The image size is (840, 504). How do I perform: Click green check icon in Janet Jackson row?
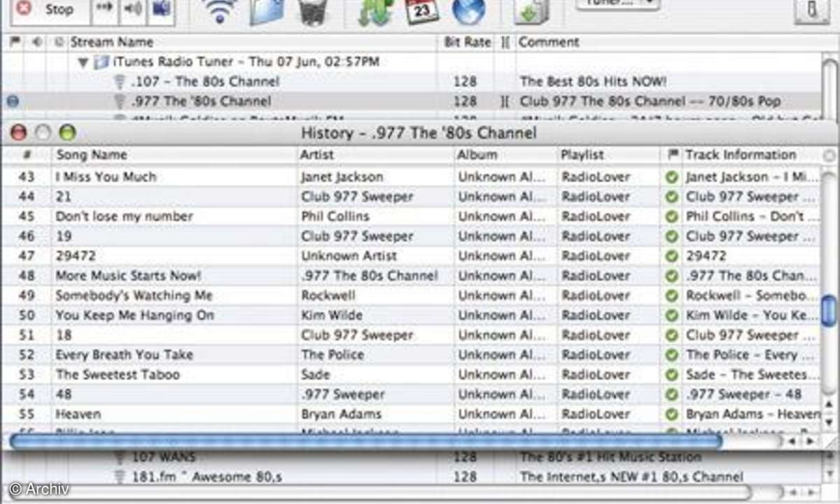pyautogui.click(x=672, y=177)
